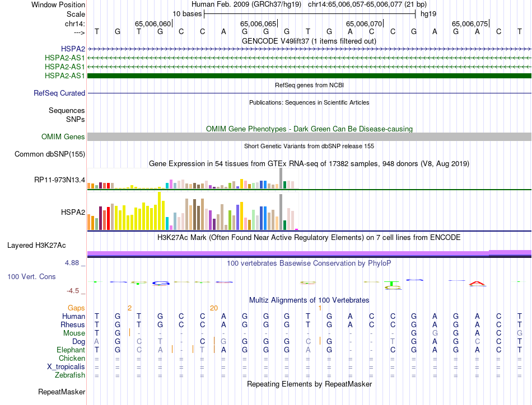Click the 65,006,070 position marker
Viewport: 532px width, 405px height.
pyautogui.click(x=365, y=23)
